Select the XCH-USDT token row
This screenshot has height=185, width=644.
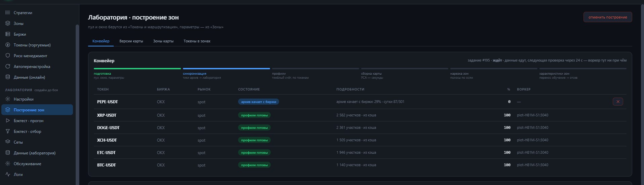(x=360, y=140)
